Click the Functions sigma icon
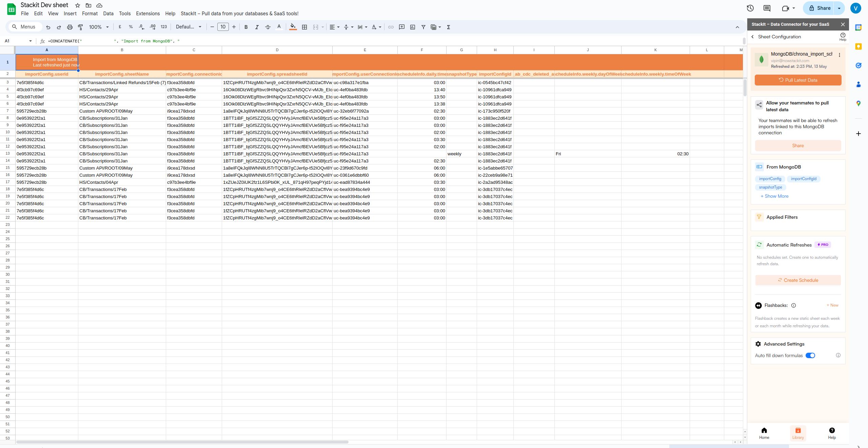This screenshot has height=448, width=868. coord(449,27)
